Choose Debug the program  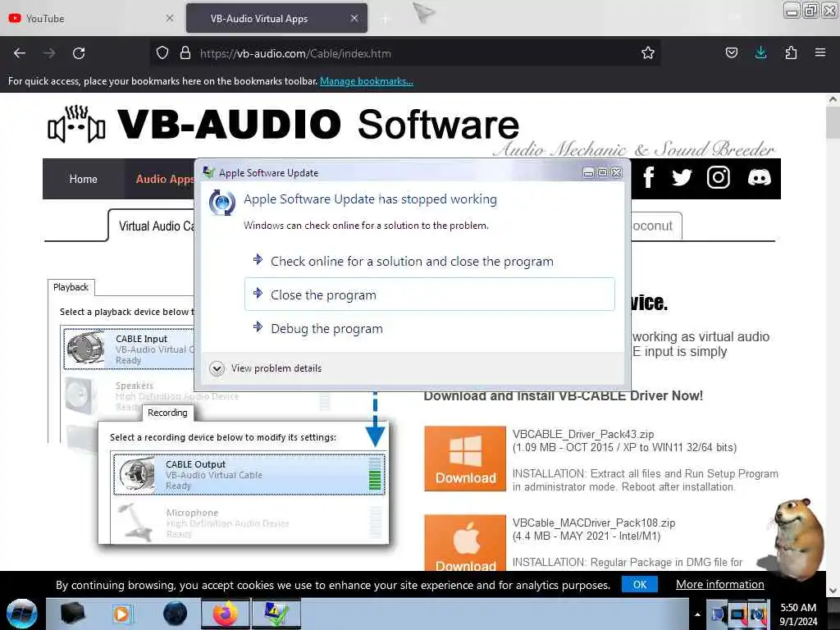pos(430,328)
